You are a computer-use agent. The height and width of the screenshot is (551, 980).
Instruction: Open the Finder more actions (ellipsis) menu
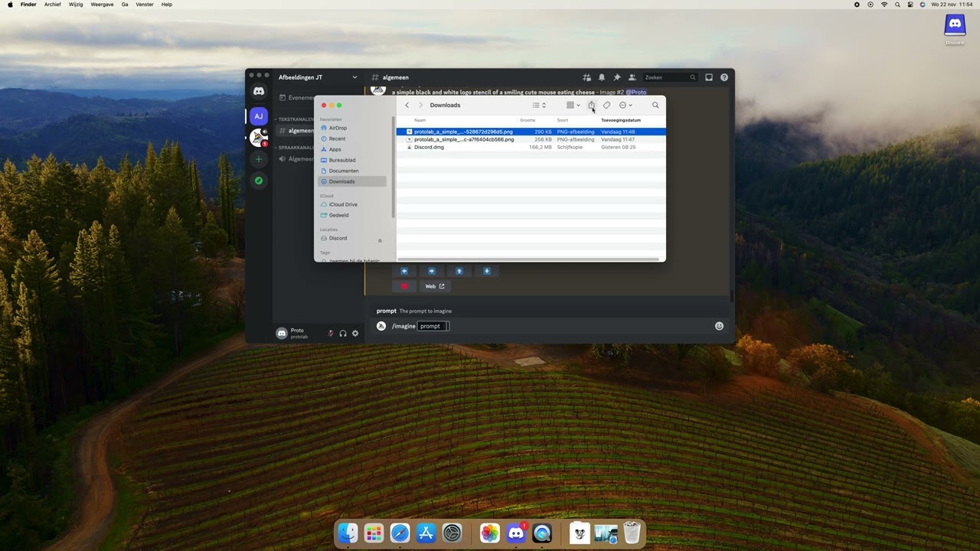626,106
